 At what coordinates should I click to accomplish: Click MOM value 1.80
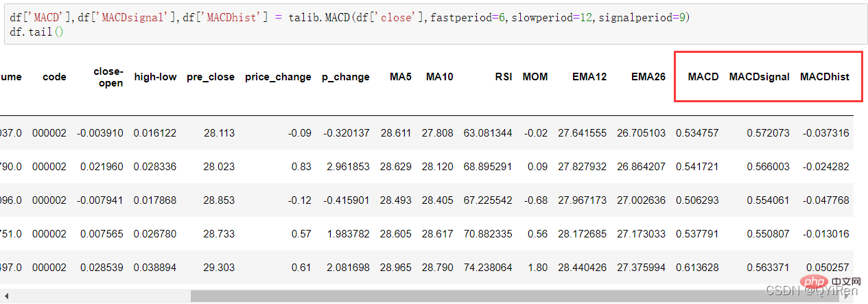point(538,268)
